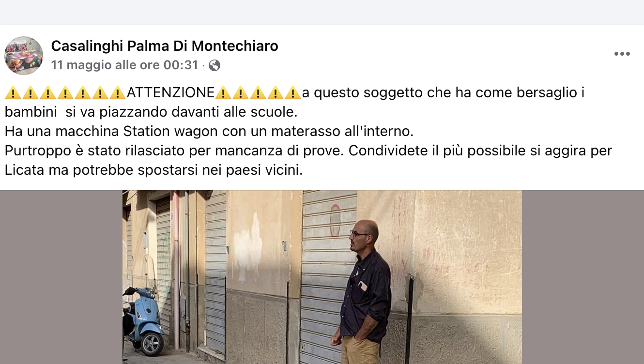Open the post photo of the street
Screen dimensions: 644x364
322,277
